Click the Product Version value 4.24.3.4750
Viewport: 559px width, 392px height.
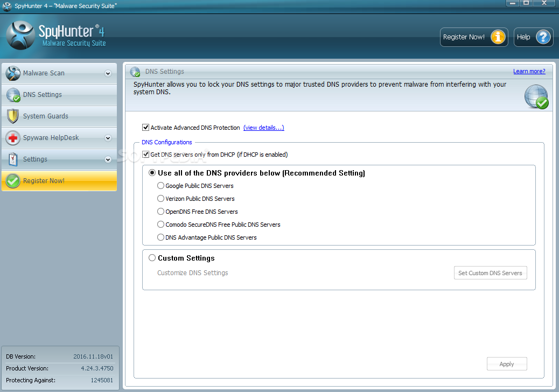pos(97,368)
